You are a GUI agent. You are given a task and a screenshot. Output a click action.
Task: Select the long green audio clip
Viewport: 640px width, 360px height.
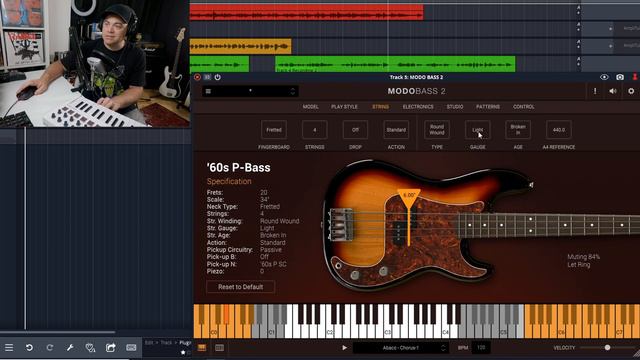395,64
